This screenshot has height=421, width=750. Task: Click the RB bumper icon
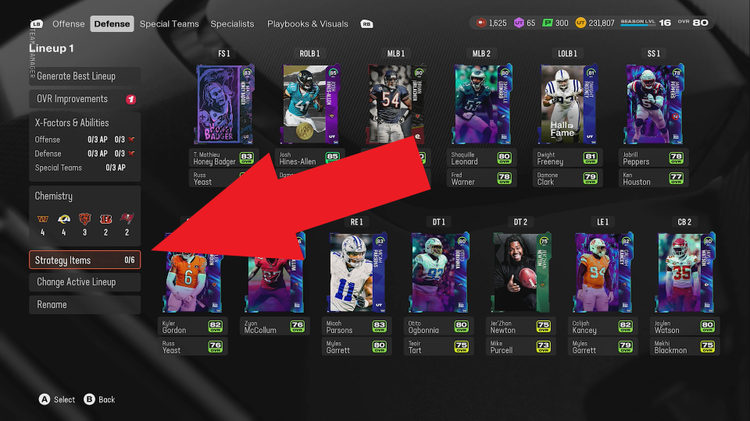366,23
